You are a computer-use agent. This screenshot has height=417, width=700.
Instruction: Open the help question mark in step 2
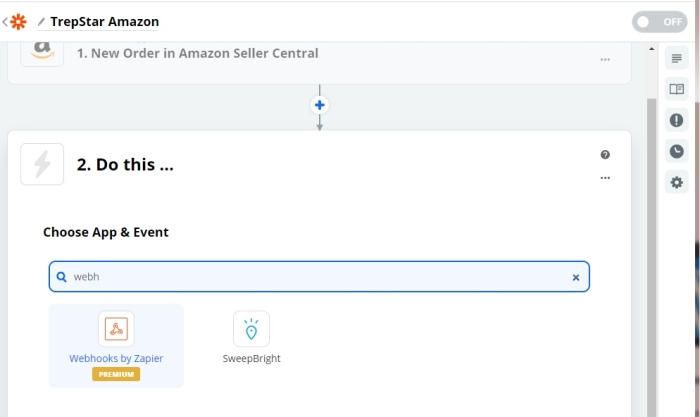pos(605,154)
